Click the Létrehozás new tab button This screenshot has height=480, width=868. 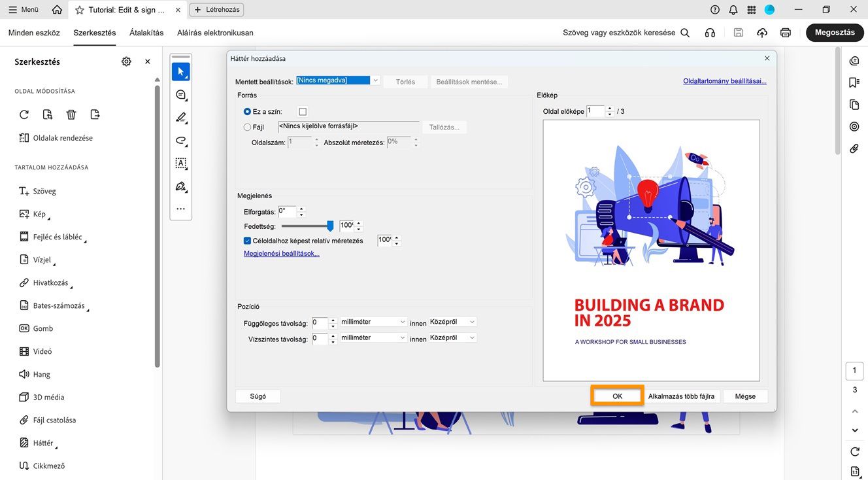coord(216,10)
